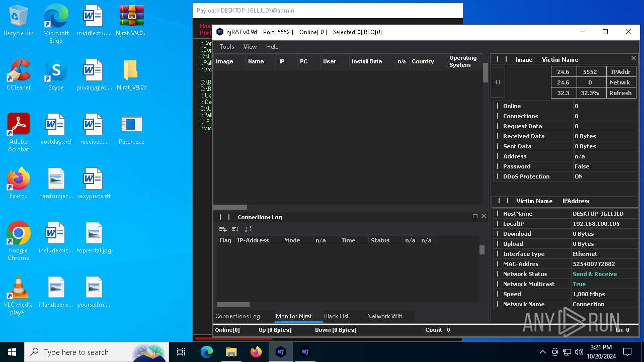Close the Image Victim Name side panel

tap(633, 59)
